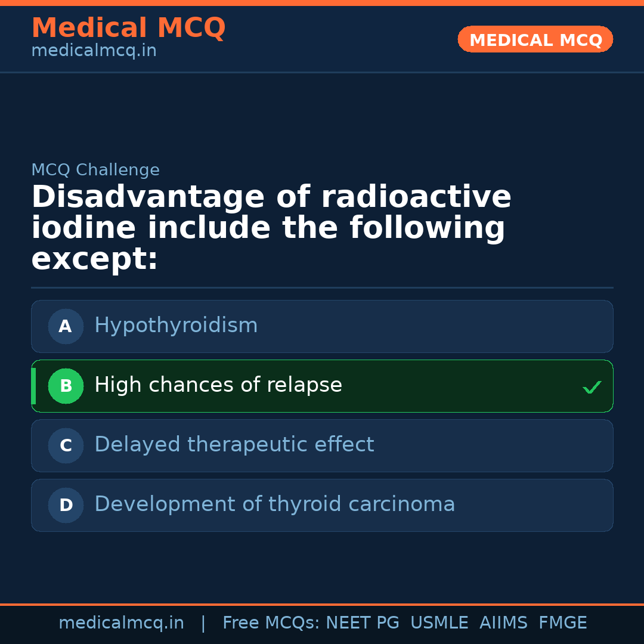
Task: Click FMGE in the footer
Action: coord(562,623)
